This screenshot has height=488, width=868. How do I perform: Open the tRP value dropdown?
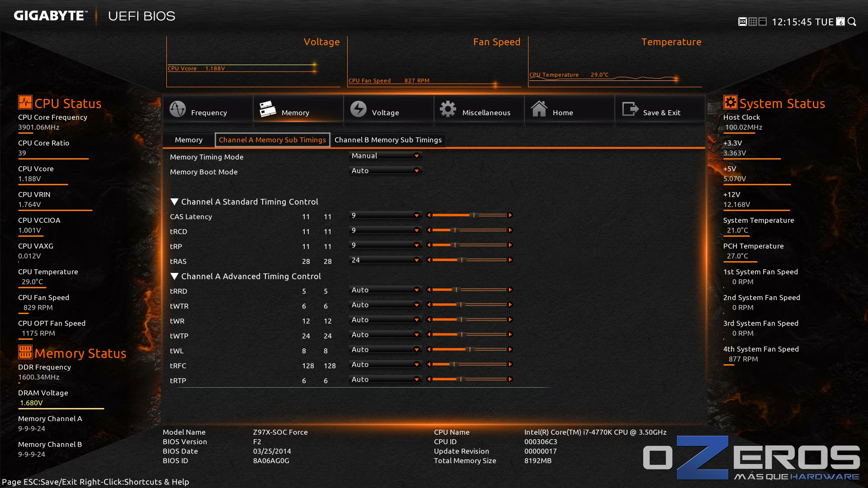pos(385,245)
